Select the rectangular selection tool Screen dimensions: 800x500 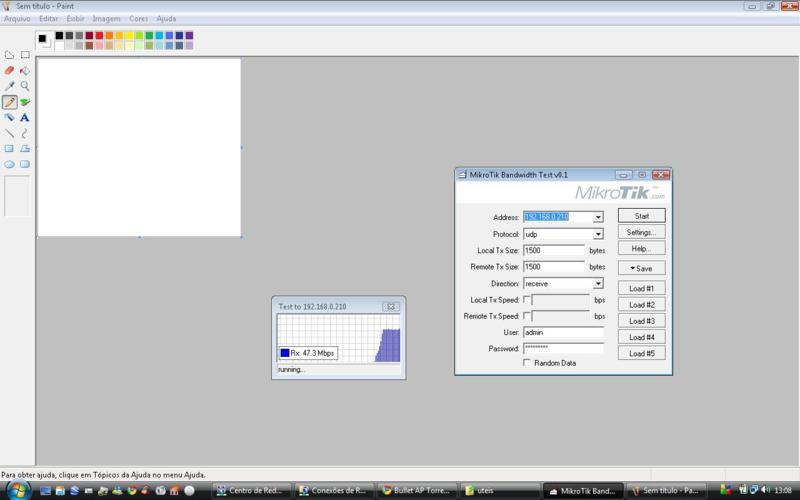(x=25, y=55)
